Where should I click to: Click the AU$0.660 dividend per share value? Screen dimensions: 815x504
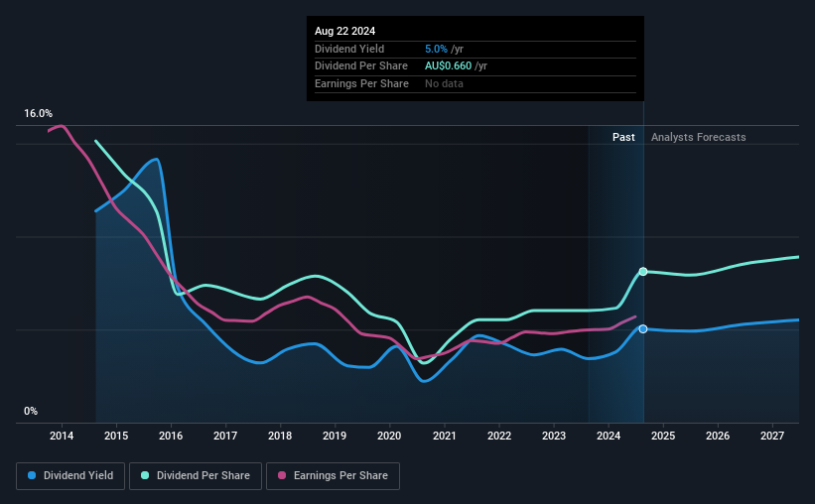[x=448, y=66]
